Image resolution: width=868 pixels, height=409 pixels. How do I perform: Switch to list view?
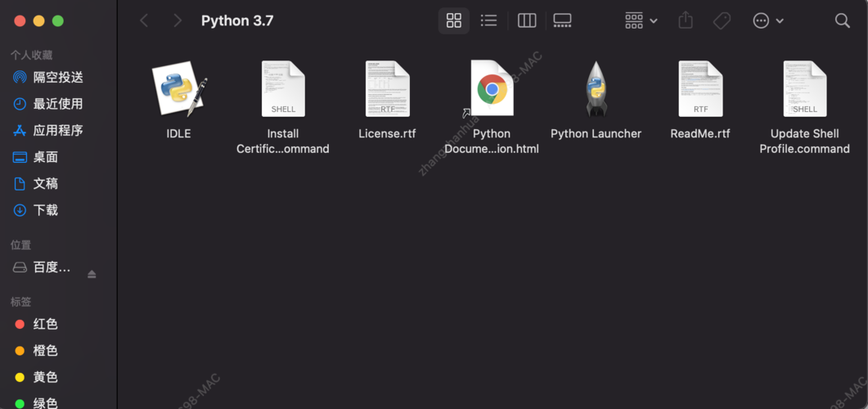point(488,21)
